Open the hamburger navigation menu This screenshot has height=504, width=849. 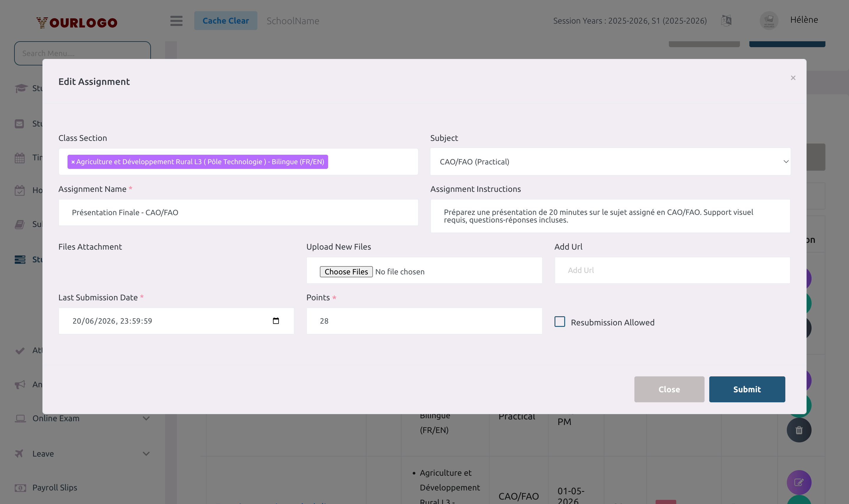point(176,21)
